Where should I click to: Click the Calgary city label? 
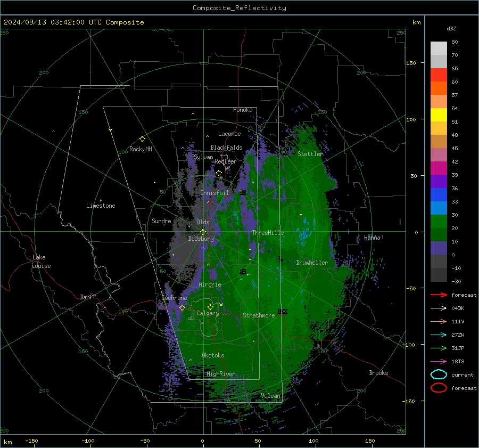208,313
